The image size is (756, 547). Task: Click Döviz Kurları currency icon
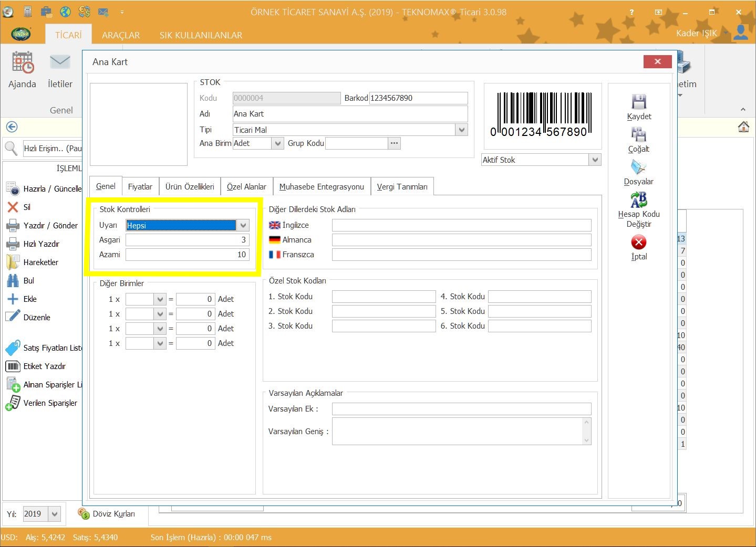[84, 513]
